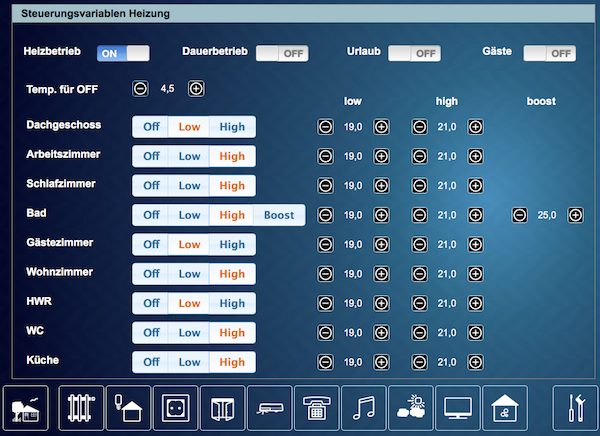This screenshot has height=436, width=600.
Task: Increase Küche low temperature
Action: 381,362
